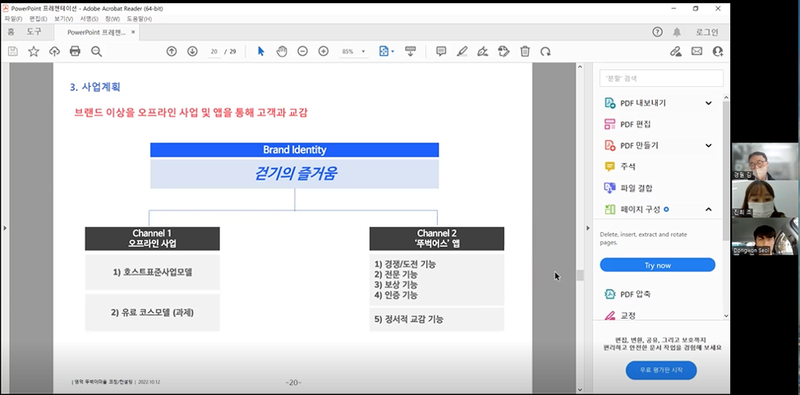Expand PDF 만들기 chevron

pos(709,145)
